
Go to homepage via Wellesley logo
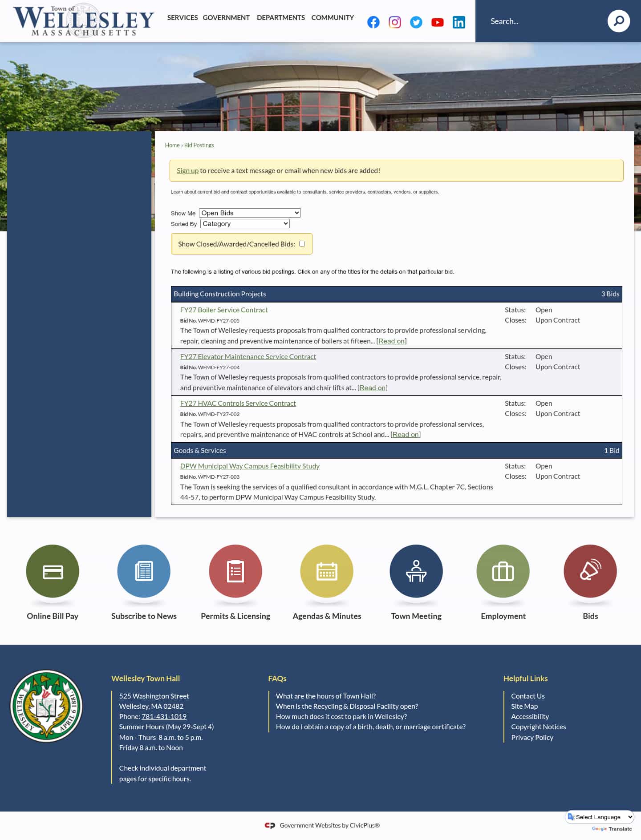(x=84, y=20)
